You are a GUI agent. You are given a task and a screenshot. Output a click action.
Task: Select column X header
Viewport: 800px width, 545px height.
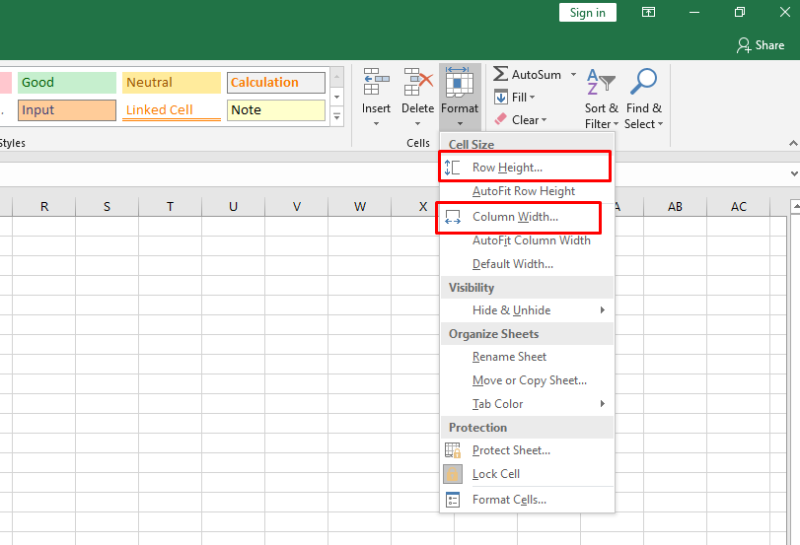(x=422, y=207)
